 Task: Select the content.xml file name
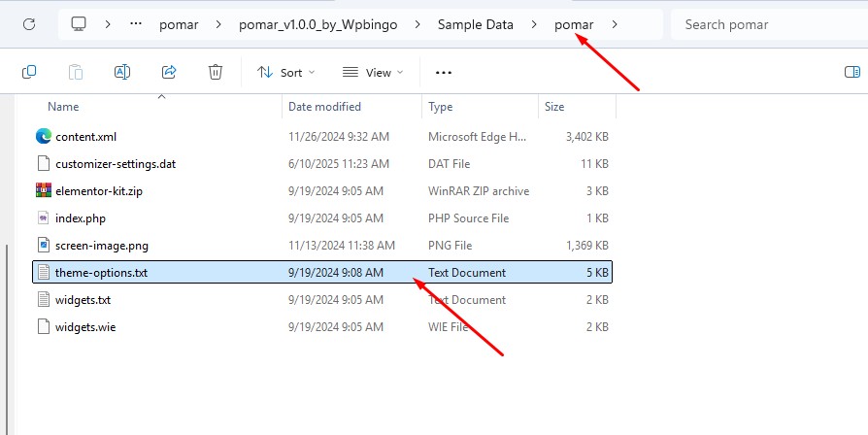(85, 137)
